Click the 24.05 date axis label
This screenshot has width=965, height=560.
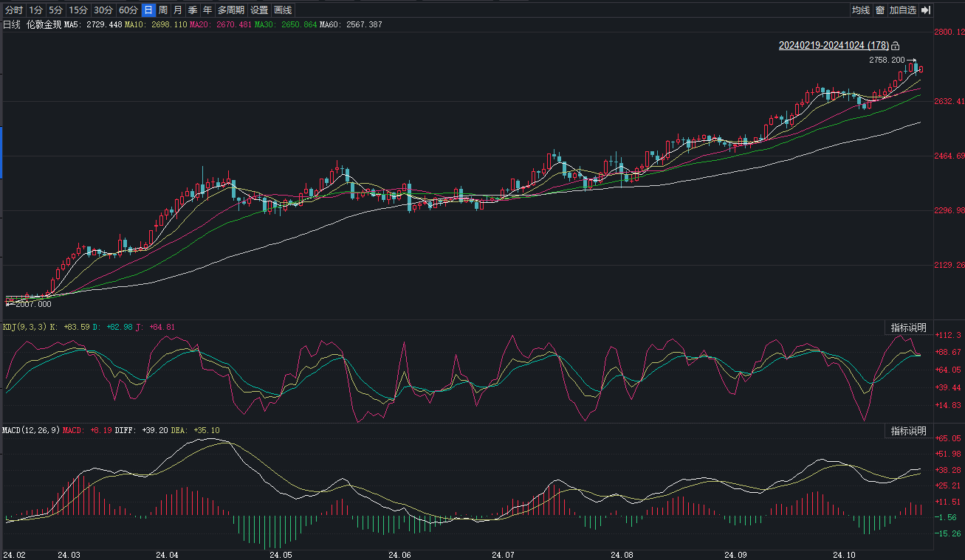(x=281, y=554)
